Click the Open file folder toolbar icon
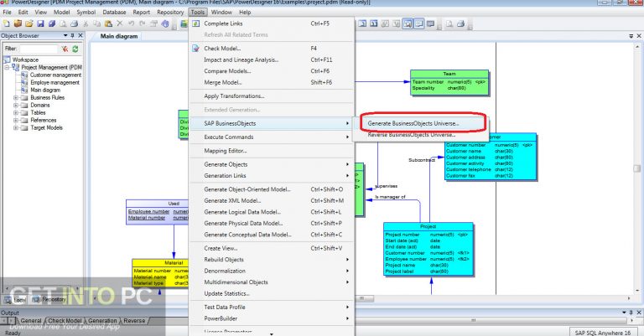Screen dimensions: 644x336 point(29,23)
